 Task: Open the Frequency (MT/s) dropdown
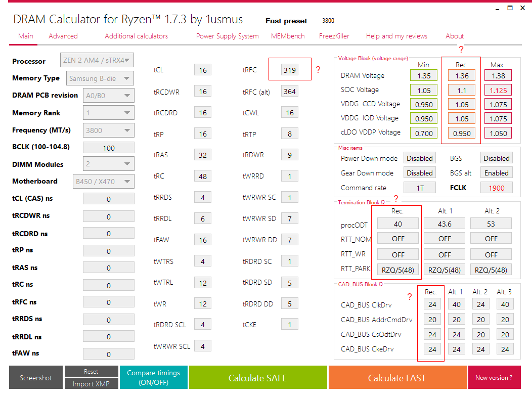pos(109,130)
